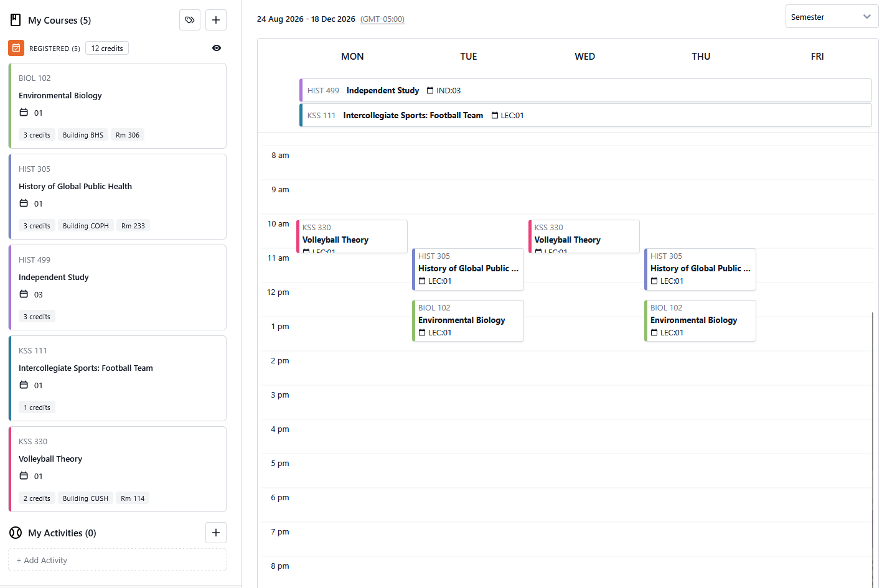
Task: Select the THU column header
Action: (x=701, y=57)
